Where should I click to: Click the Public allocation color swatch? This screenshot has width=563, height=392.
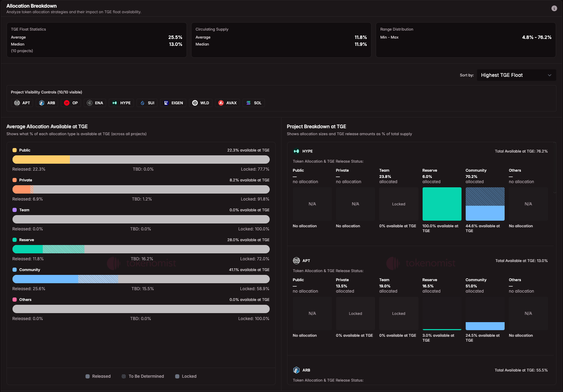(14, 150)
